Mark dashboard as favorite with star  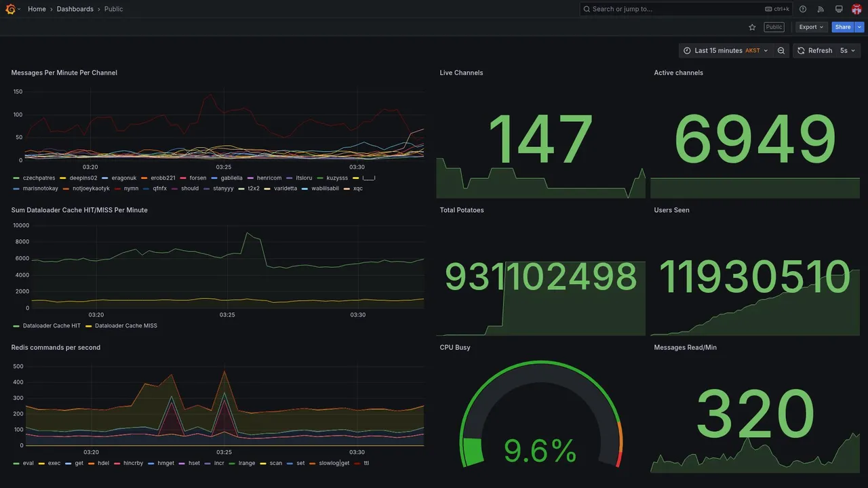click(x=752, y=27)
